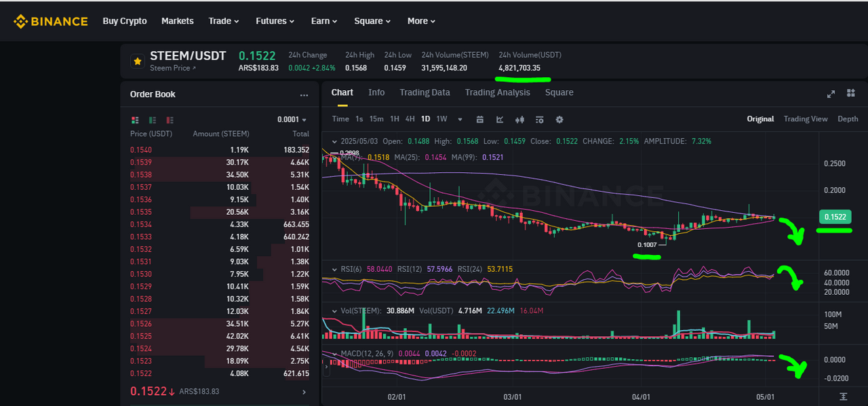Click the auto-fit chart scale icon
Screen dimensions: 868x406
843,397
